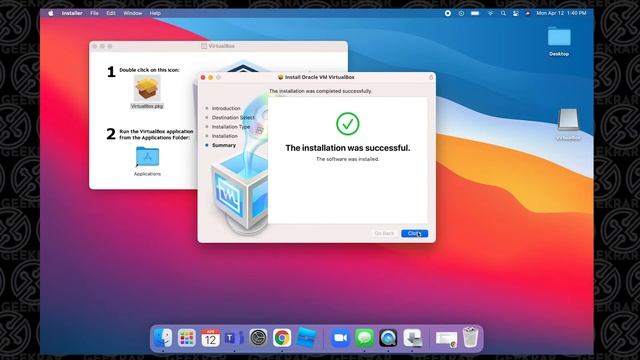Open the Edit menu

pos(111,13)
